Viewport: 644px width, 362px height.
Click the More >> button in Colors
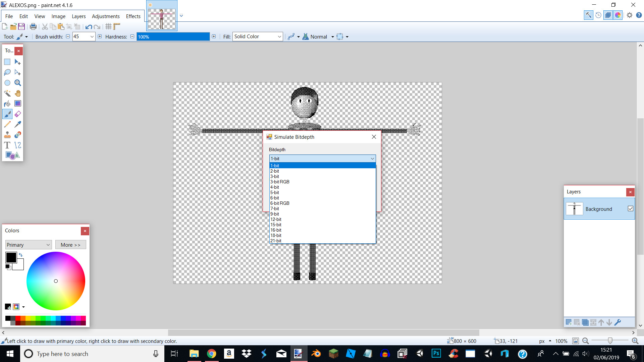[x=70, y=245]
